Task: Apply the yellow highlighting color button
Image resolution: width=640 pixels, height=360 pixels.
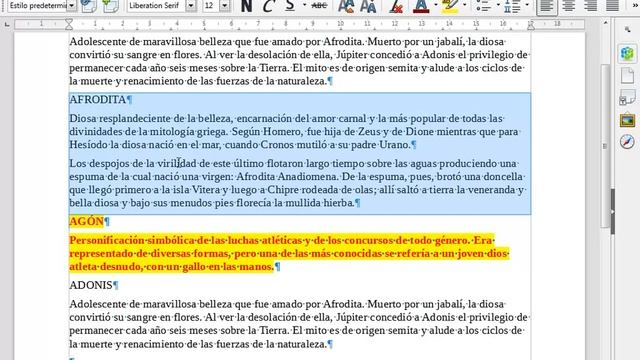Action: [x=450, y=6]
